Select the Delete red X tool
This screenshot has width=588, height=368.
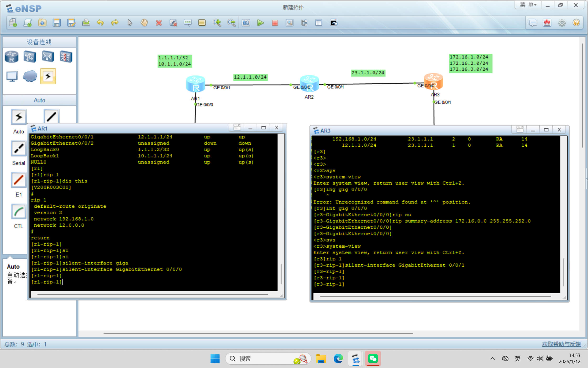click(159, 23)
